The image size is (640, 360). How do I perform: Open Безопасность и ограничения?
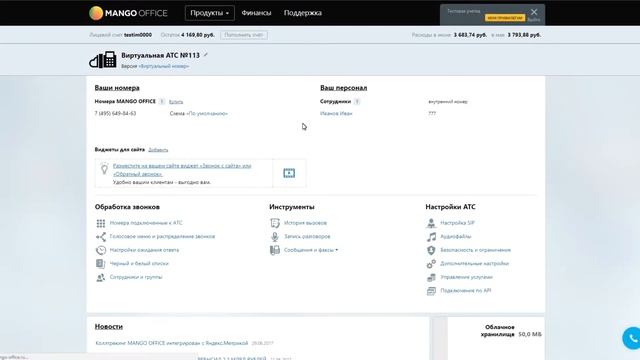point(476,250)
